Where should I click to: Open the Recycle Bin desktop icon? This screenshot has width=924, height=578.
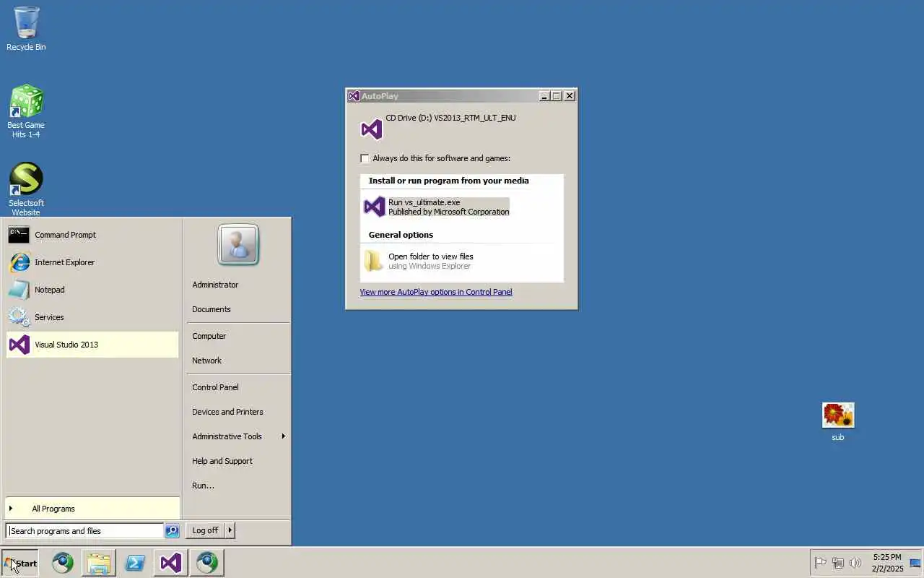[x=26, y=29]
